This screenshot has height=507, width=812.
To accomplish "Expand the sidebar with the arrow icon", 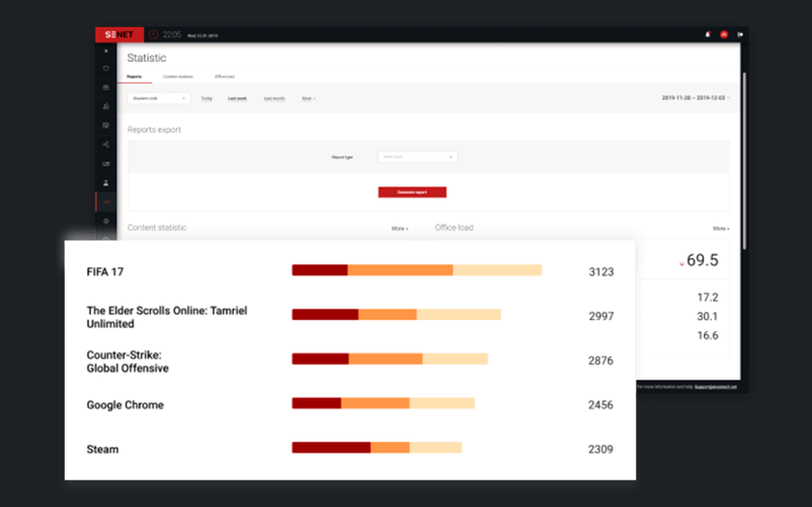I will click(x=106, y=51).
